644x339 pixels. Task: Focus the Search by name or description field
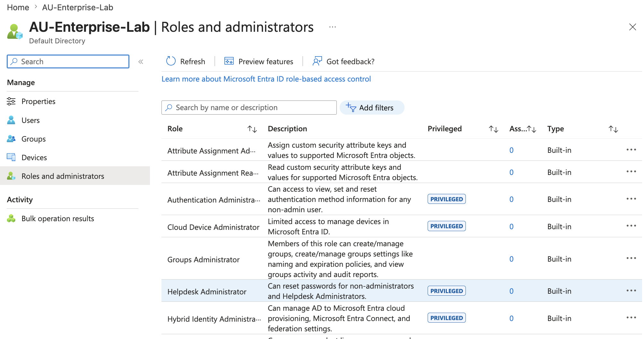coord(249,108)
